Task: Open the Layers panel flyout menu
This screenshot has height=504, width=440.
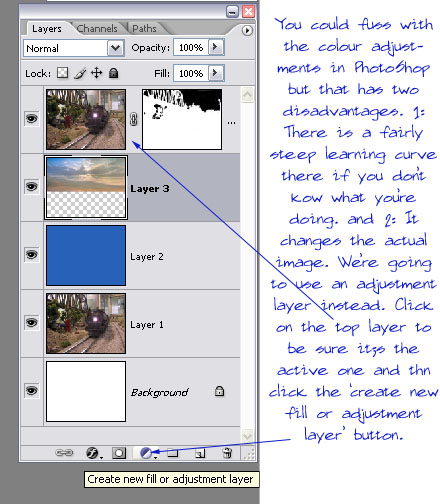Action: [x=247, y=31]
